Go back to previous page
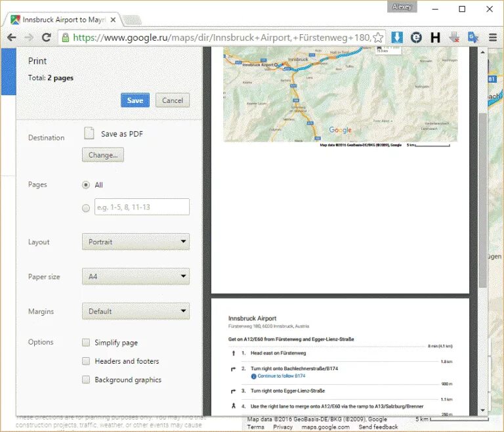Screen dimensions: 504x432 (12, 37)
